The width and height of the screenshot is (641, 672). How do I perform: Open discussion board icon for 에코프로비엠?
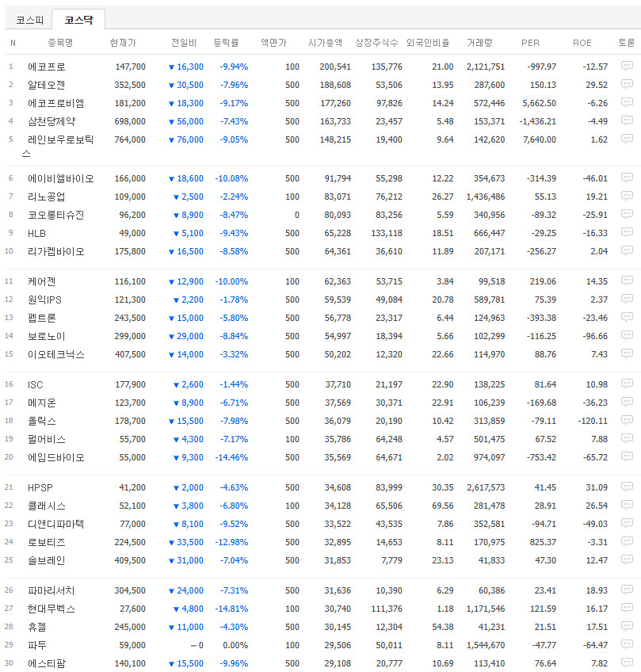[x=627, y=102]
